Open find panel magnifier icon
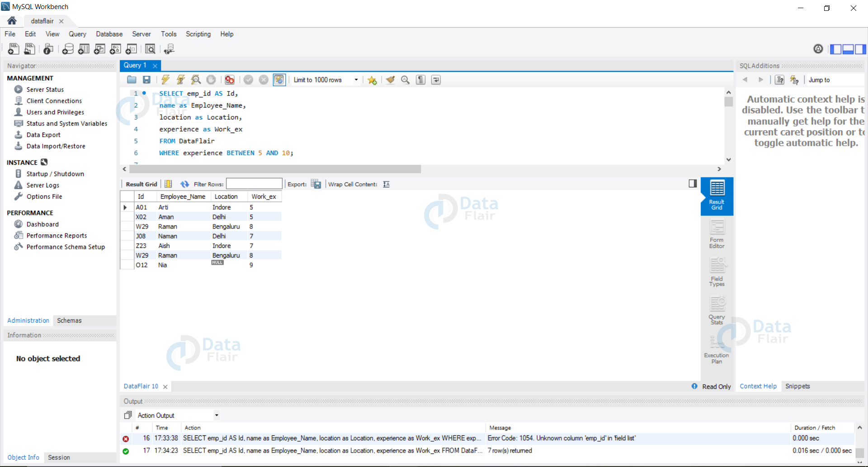868x467 pixels. [x=406, y=80]
